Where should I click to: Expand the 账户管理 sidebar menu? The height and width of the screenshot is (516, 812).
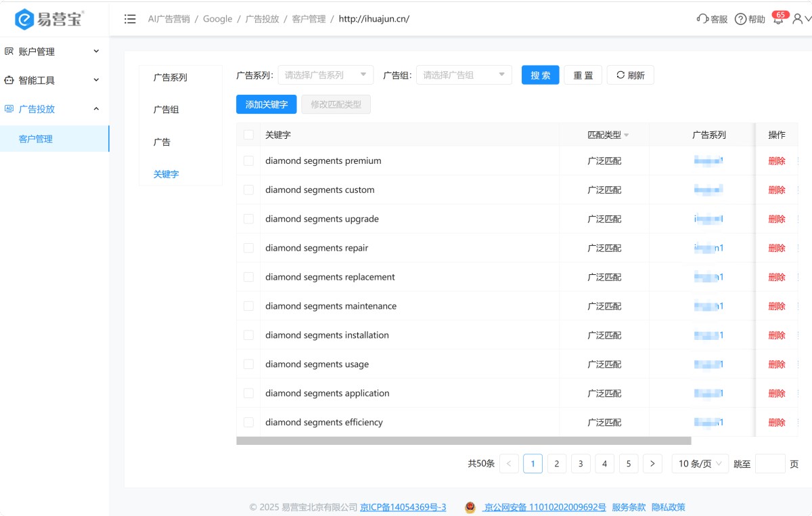pyautogui.click(x=54, y=51)
